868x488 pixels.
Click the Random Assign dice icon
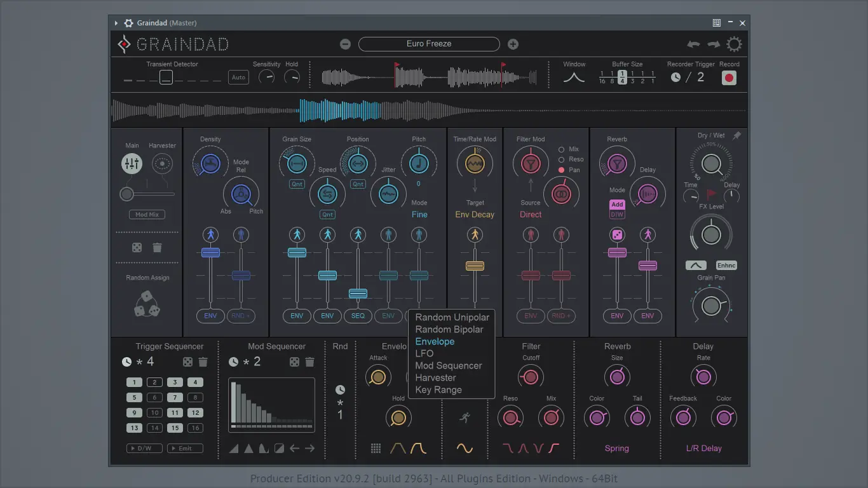click(x=147, y=304)
